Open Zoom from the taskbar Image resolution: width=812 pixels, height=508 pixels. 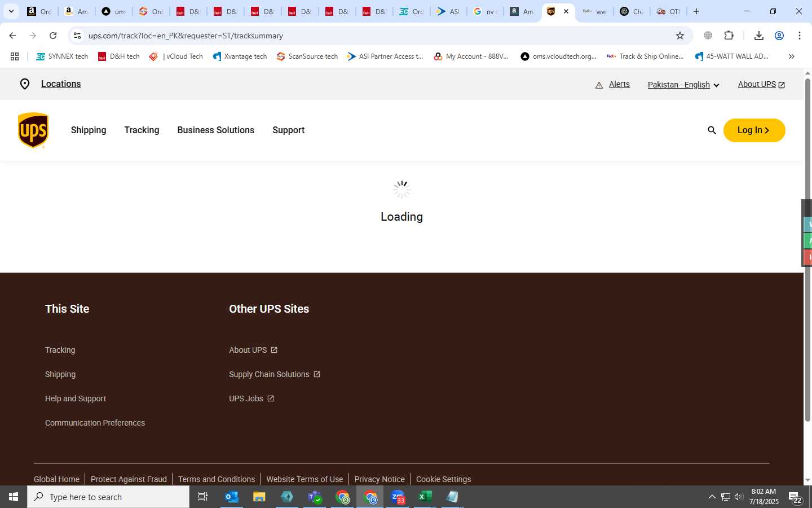(398, 497)
